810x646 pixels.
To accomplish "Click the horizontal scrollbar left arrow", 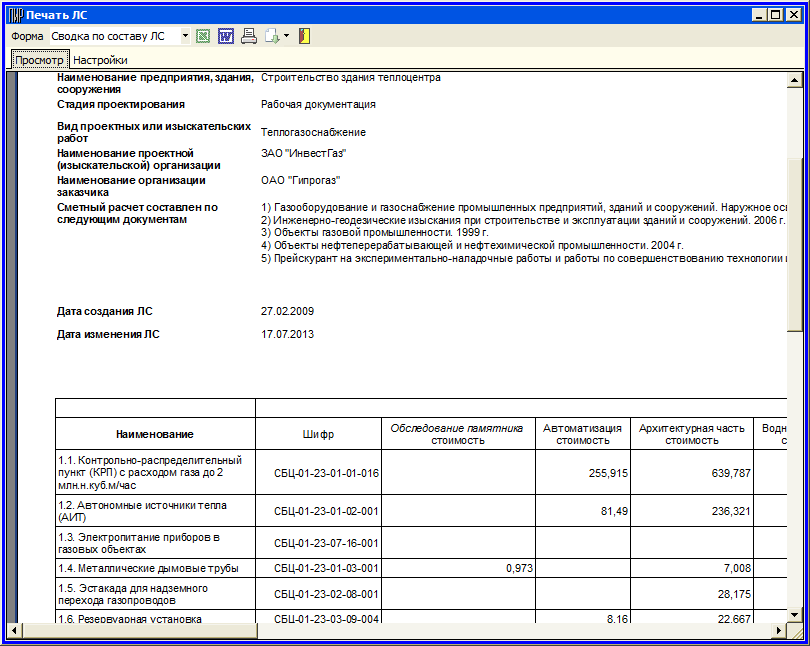I will pos(14,630).
